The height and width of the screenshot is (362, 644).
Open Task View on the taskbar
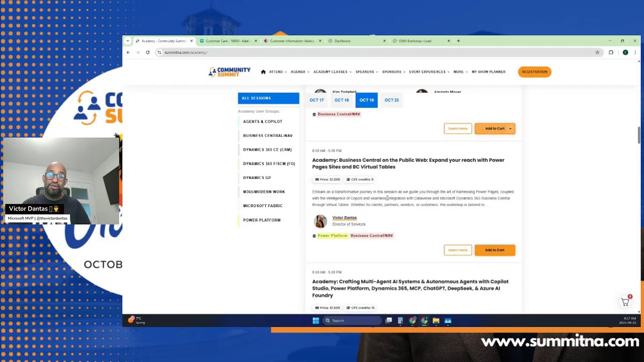tap(389, 321)
